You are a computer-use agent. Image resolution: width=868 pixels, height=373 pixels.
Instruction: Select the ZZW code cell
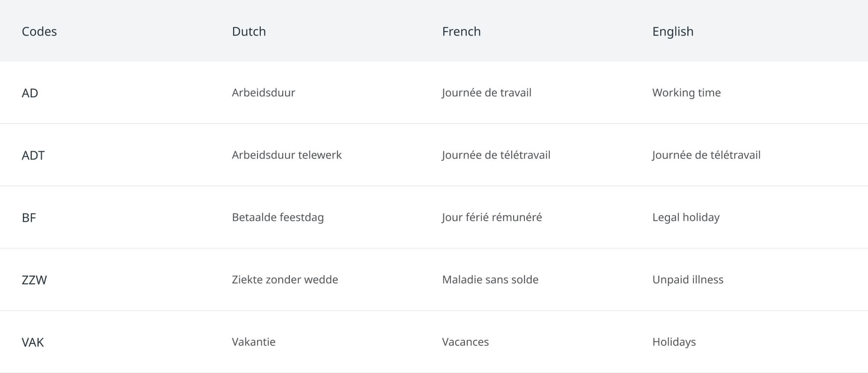pyautogui.click(x=34, y=280)
